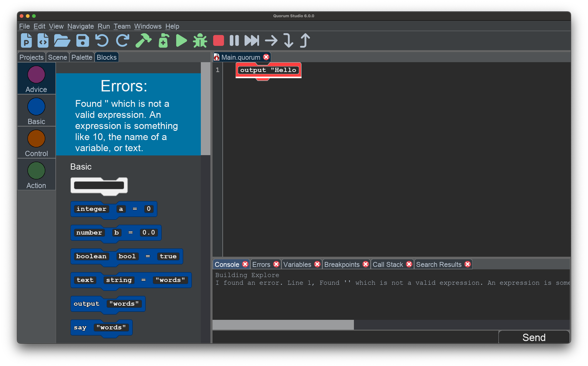Open the Team menu
The height and width of the screenshot is (366, 588).
click(122, 26)
